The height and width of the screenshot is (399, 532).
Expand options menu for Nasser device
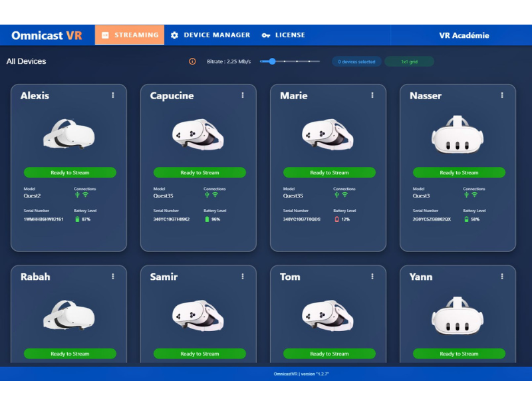502,95
